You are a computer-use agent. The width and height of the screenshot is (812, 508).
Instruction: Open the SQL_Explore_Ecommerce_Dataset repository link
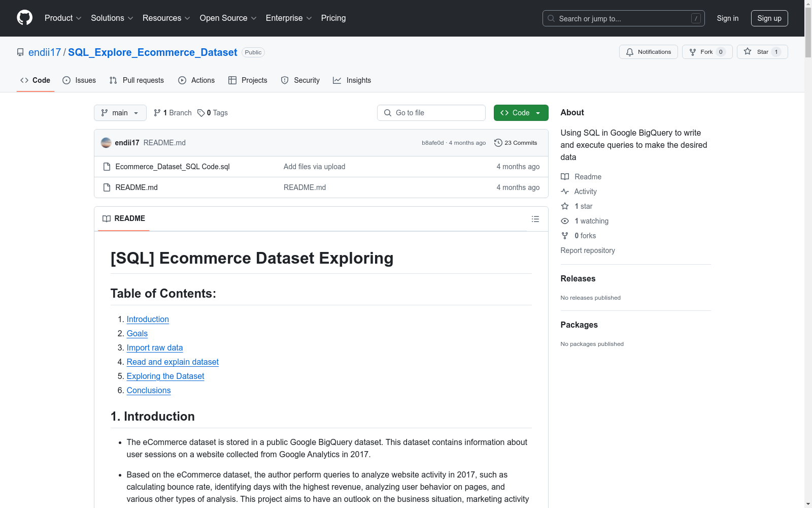[x=153, y=52]
